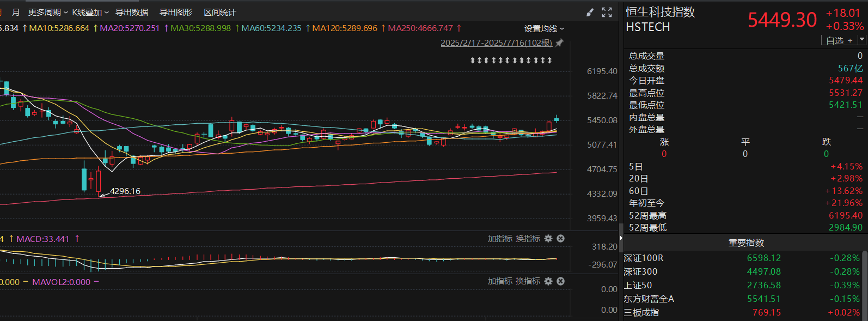Open 区间统计 range statistics

220,12
